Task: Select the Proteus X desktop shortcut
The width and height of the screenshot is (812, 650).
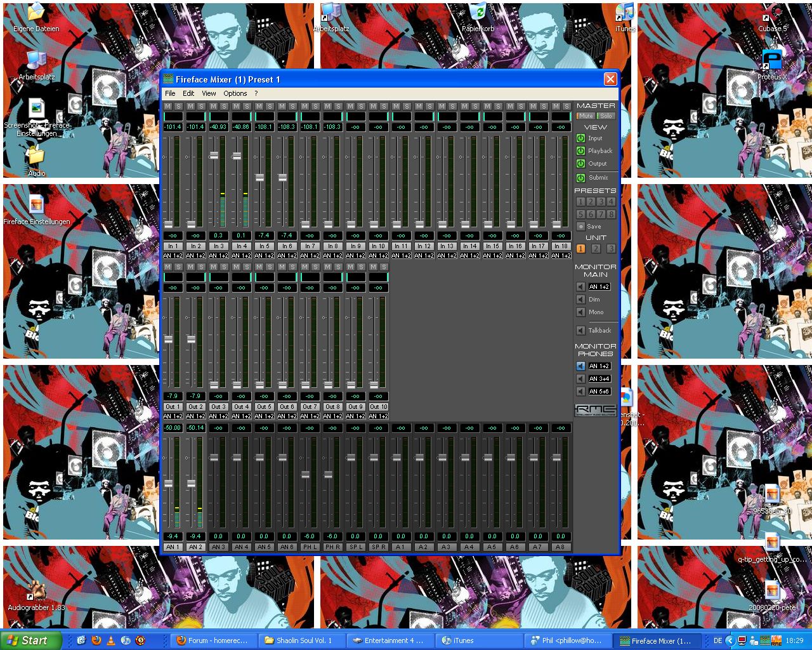Action: [772, 65]
